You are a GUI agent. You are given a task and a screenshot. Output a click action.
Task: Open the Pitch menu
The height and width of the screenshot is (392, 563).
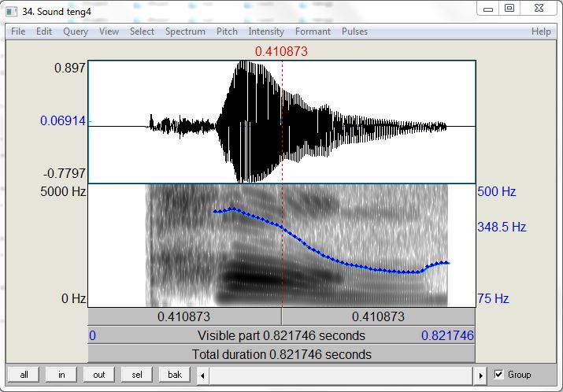point(227,31)
